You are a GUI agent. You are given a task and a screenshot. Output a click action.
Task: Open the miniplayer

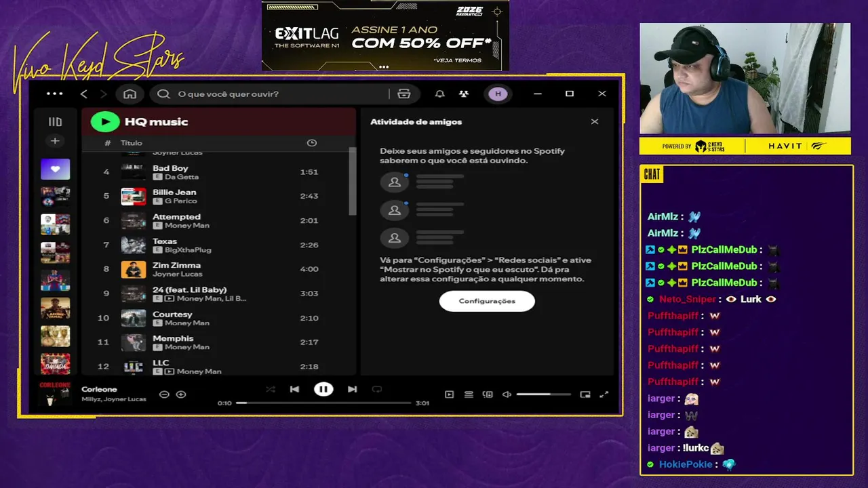click(x=585, y=394)
